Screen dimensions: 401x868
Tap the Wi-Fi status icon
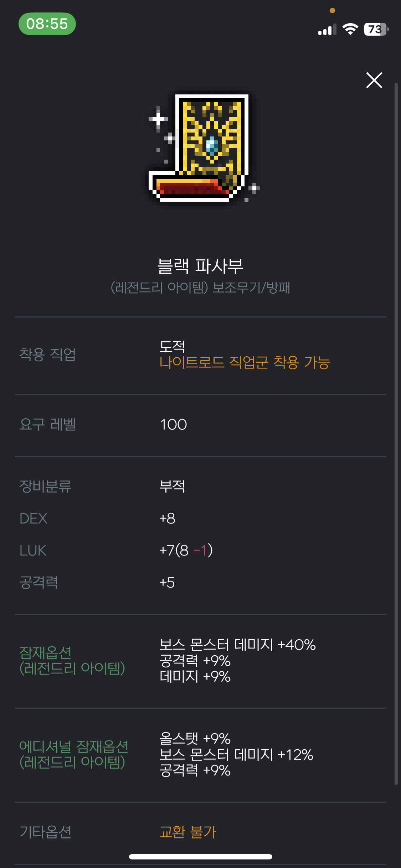click(350, 29)
